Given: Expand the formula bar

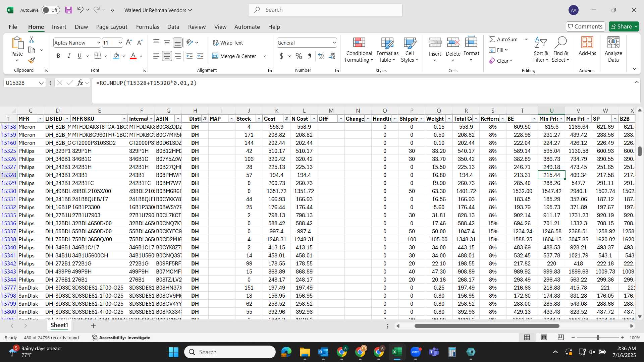Looking at the screenshot, I should pyautogui.click(x=636, y=82).
